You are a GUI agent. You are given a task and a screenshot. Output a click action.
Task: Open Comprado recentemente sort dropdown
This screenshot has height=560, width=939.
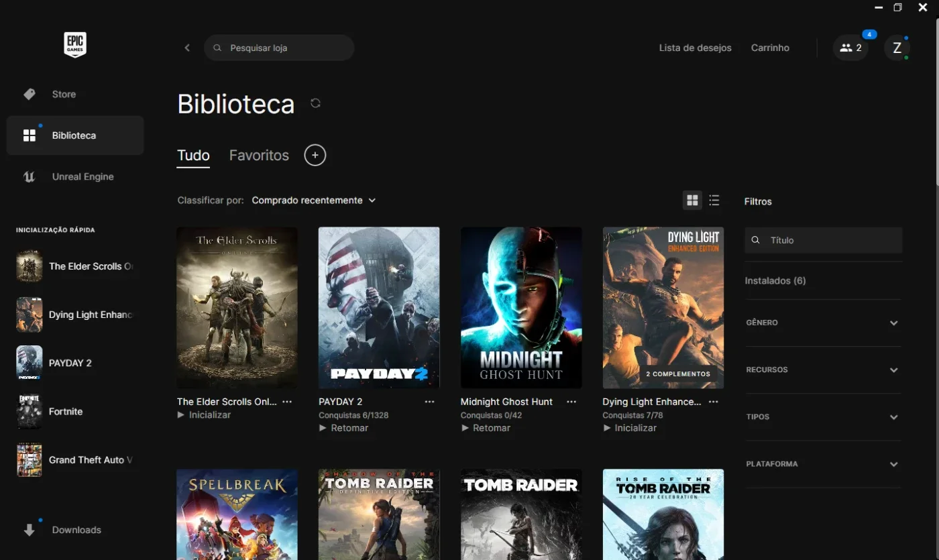coord(314,200)
